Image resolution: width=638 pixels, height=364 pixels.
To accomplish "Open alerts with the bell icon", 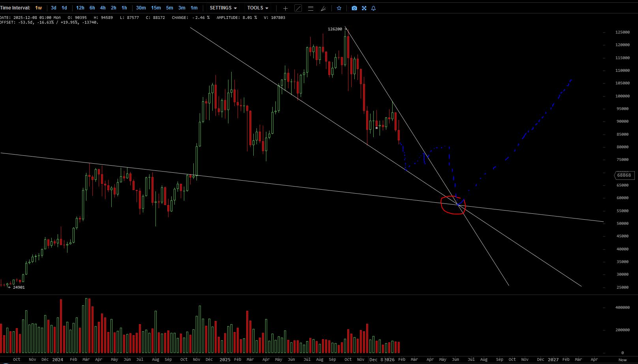I will pos(374,8).
